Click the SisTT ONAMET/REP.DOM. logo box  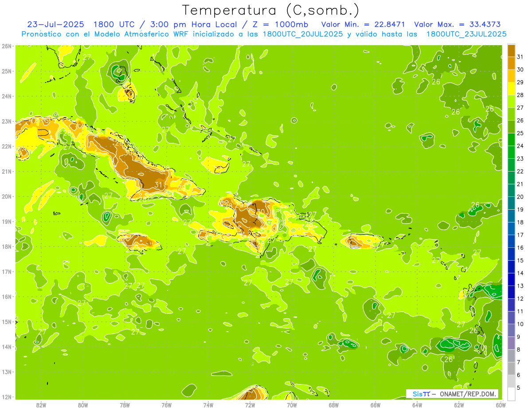click(x=452, y=394)
